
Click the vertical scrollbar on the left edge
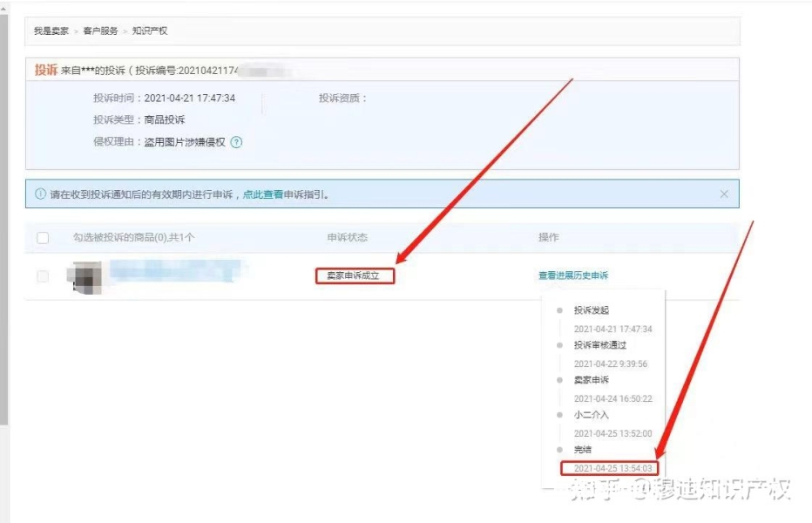click(4, 218)
